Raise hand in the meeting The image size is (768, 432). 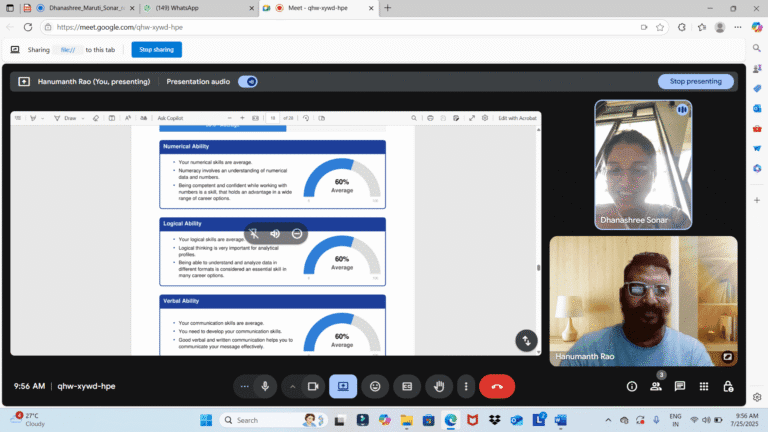tap(438, 386)
